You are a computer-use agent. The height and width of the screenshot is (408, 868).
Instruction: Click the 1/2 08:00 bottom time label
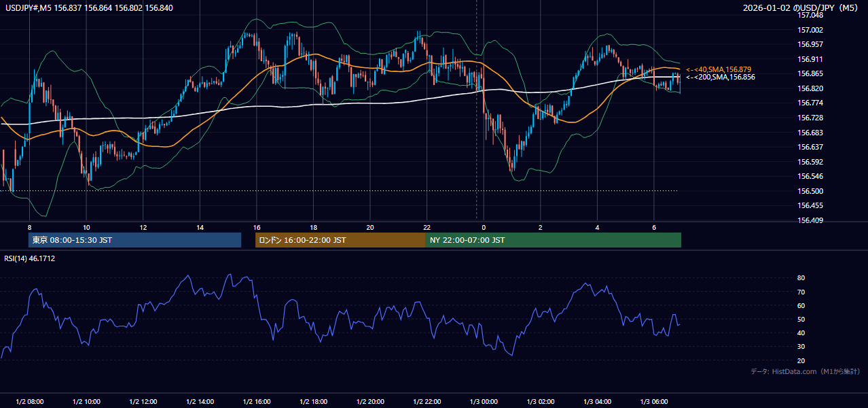[29, 402]
